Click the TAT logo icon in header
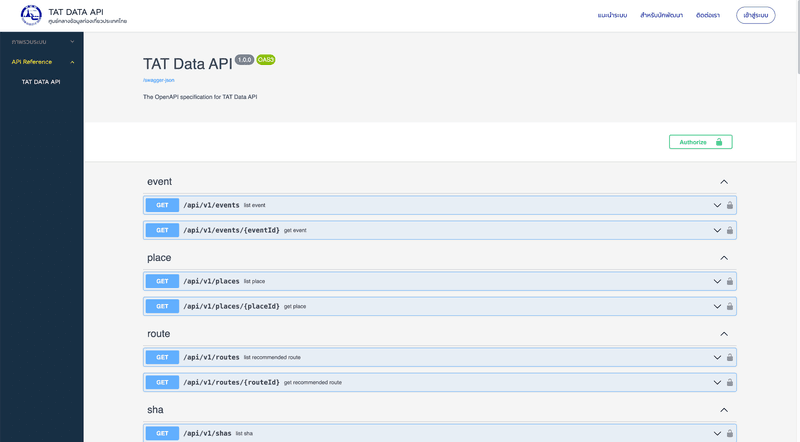 31,15
